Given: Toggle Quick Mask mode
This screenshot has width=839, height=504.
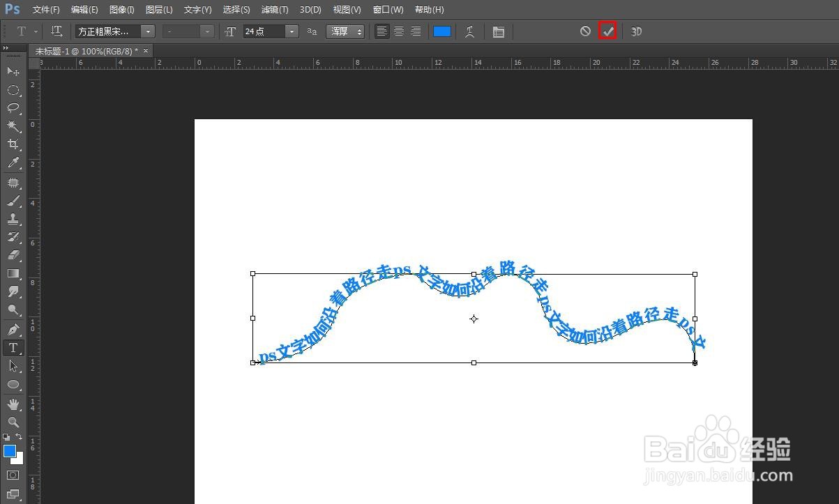Looking at the screenshot, I should tap(13, 475).
